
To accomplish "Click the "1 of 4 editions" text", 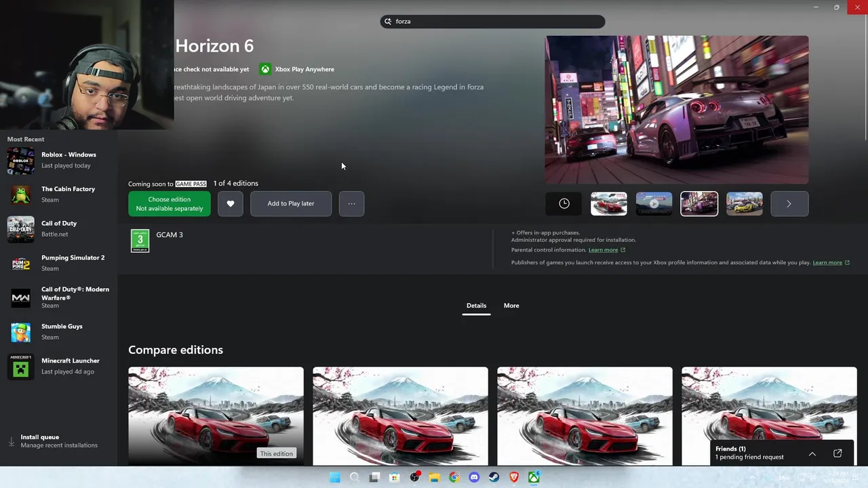I will (x=235, y=184).
